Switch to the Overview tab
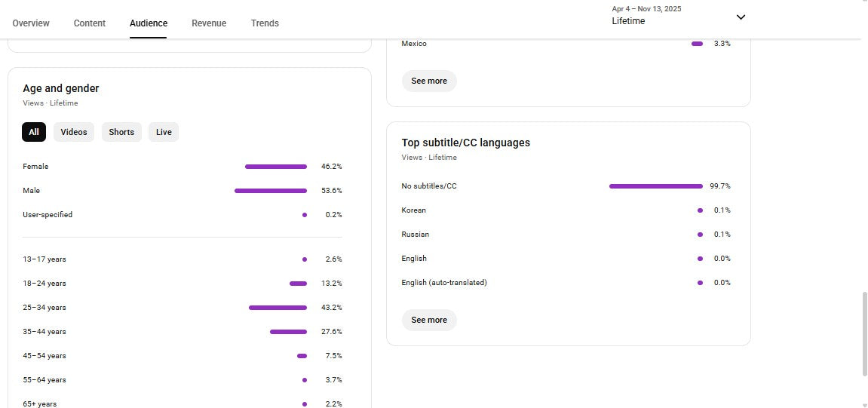This screenshot has height=408, width=868. pos(31,23)
